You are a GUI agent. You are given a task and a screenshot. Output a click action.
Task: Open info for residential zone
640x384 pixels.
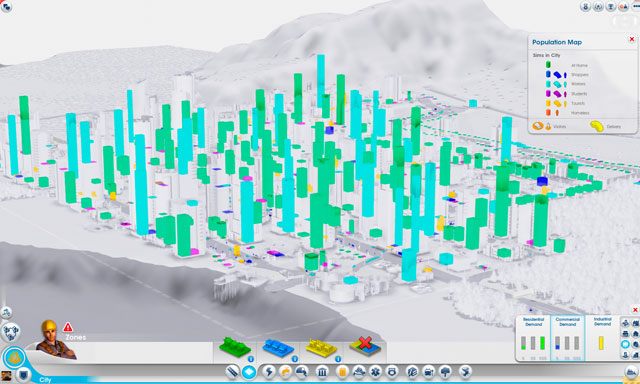point(251,359)
